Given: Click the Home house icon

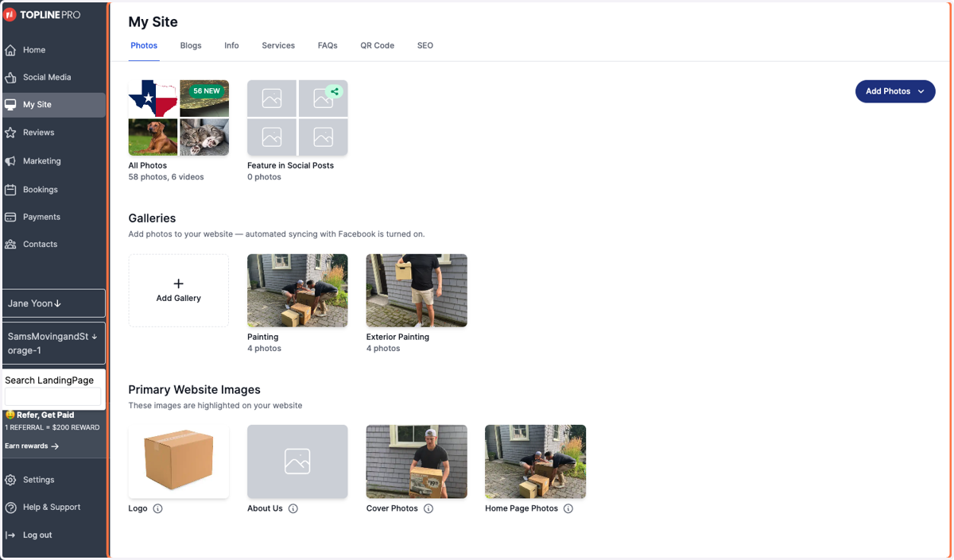Looking at the screenshot, I should point(10,50).
